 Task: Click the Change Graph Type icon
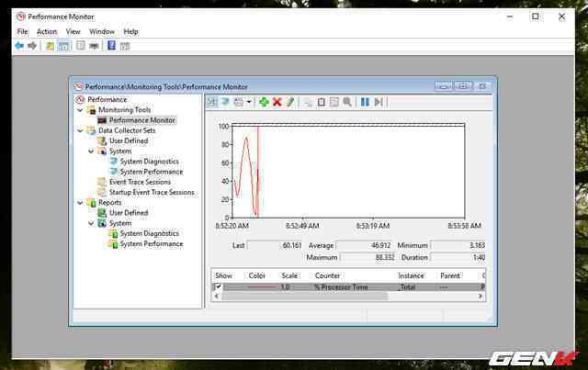coord(239,102)
